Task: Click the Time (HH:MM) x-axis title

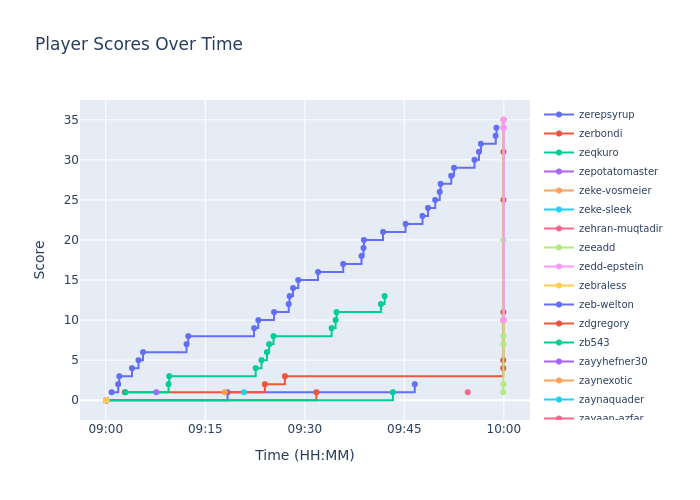Action: click(x=304, y=456)
